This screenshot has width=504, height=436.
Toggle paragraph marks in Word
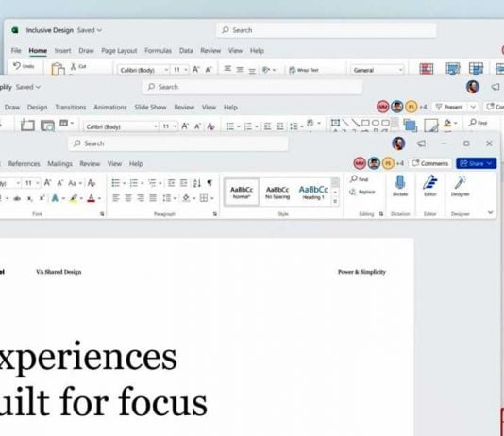tap(210, 183)
